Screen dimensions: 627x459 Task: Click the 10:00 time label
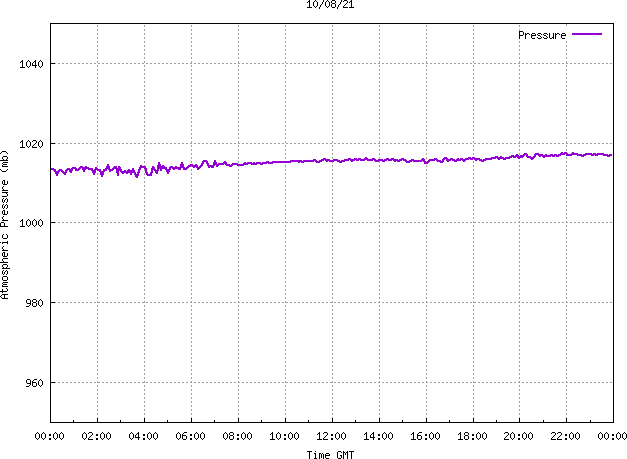[x=284, y=436]
